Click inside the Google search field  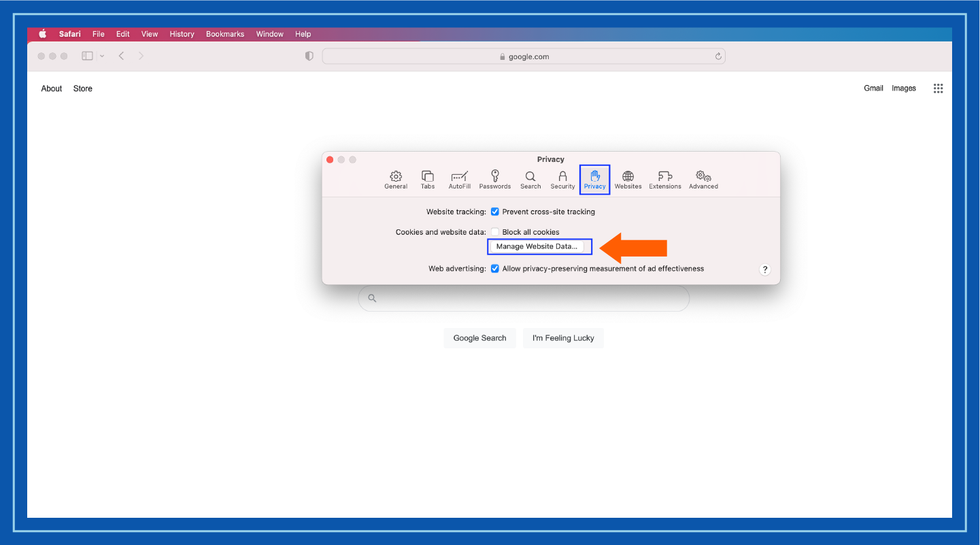click(524, 298)
